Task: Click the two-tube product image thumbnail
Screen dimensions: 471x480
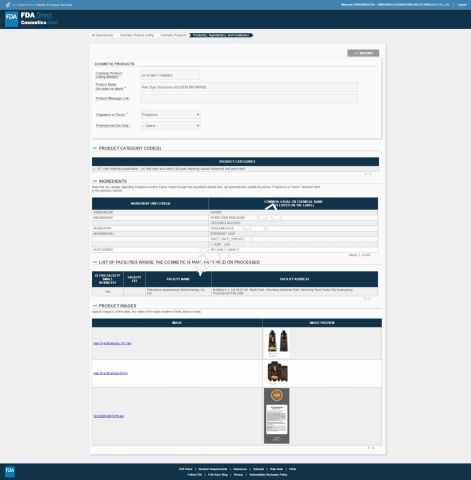Action: click(x=277, y=343)
